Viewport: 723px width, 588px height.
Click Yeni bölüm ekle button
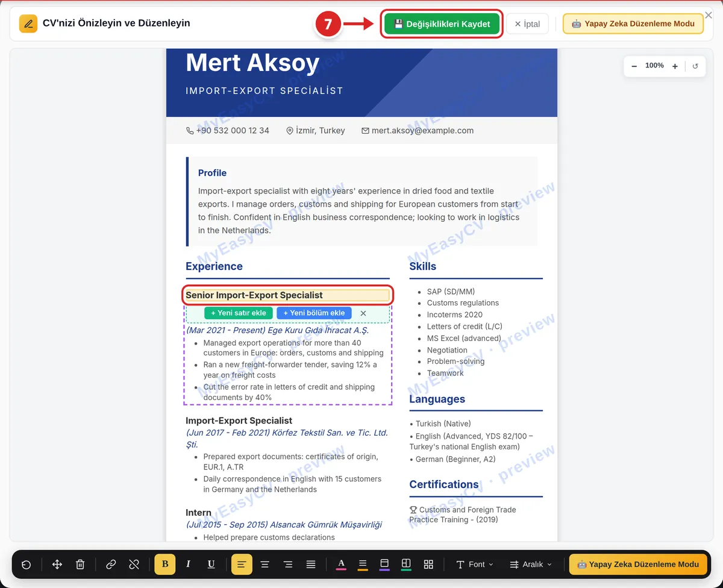click(x=314, y=313)
